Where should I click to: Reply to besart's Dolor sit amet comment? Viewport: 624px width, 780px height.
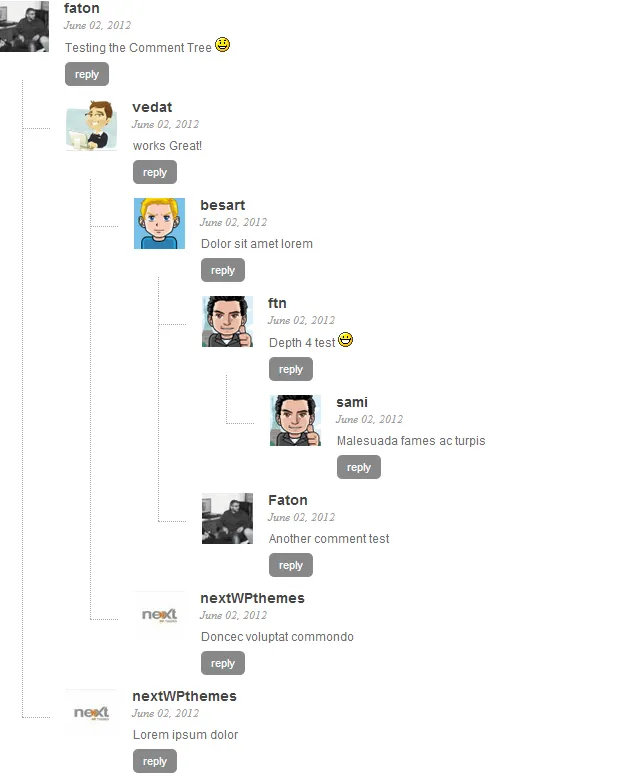pyautogui.click(x=223, y=270)
